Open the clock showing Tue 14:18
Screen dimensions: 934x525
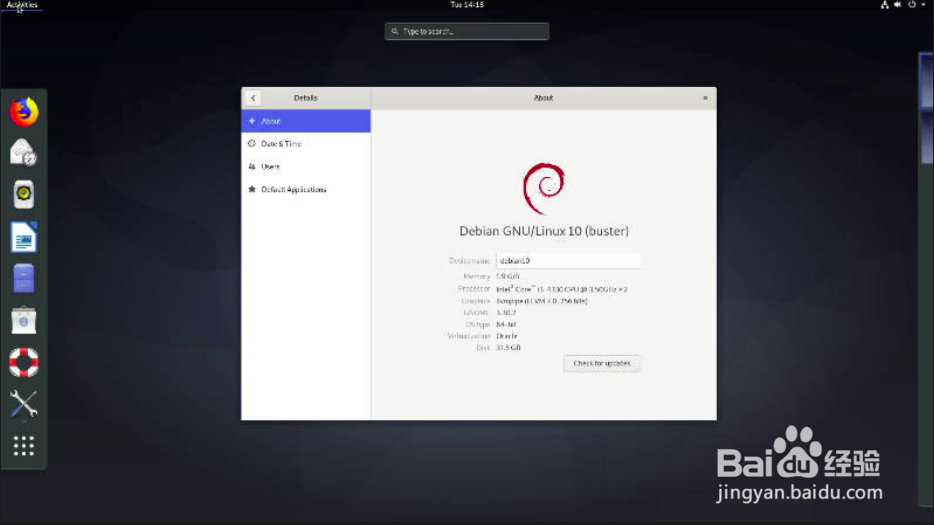tap(467, 5)
